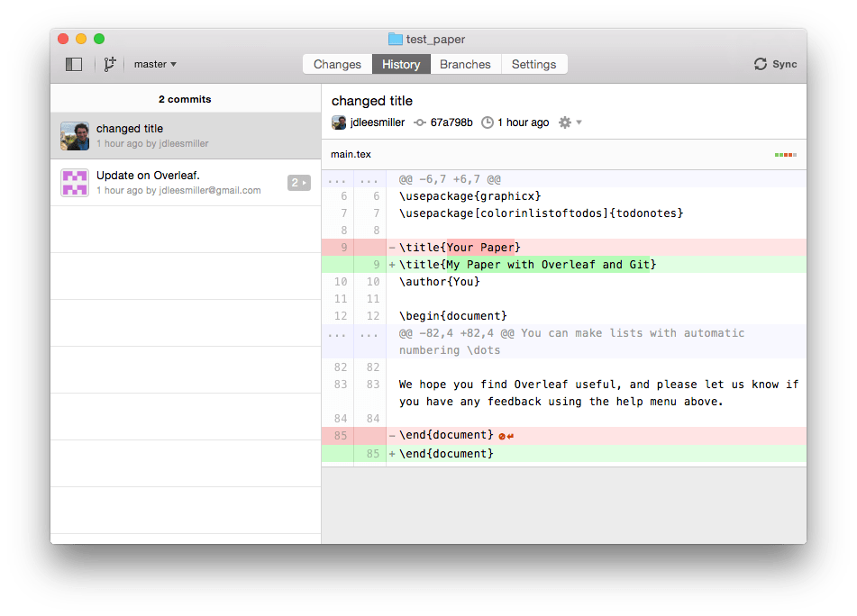
Task: Open the dropdown arrow next to the gear
Action: click(x=579, y=122)
